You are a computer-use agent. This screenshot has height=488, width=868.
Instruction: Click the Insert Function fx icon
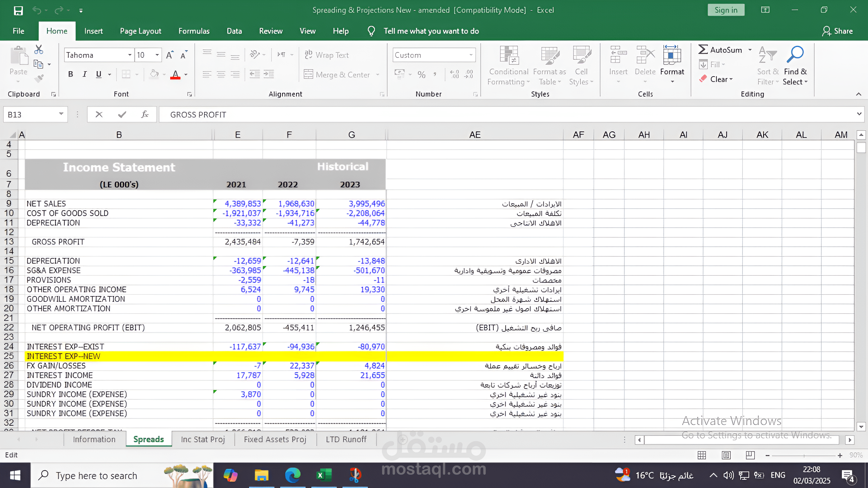coord(145,115)
